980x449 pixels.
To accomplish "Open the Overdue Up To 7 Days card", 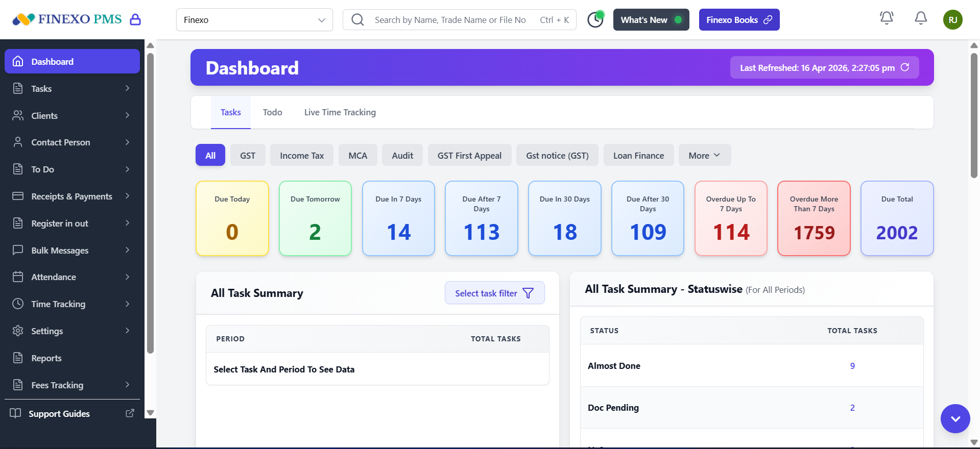I will tap(731, 218).
